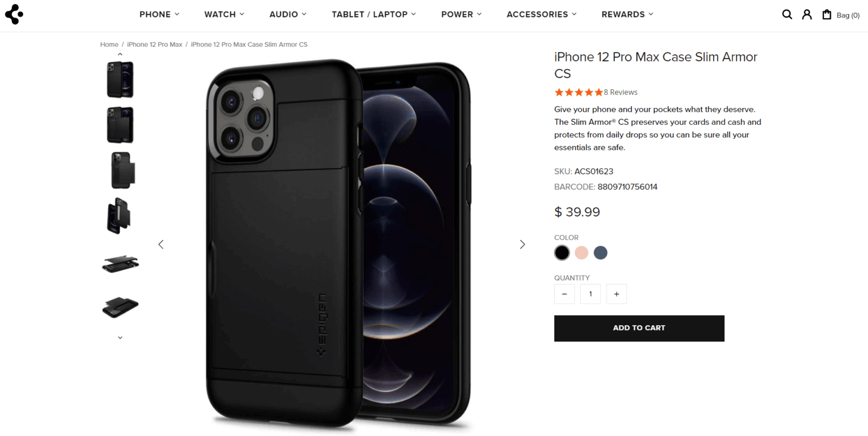This screenshot has width=868, height=436.
Task: Click the next image arrow
Action: coord(522,244)
